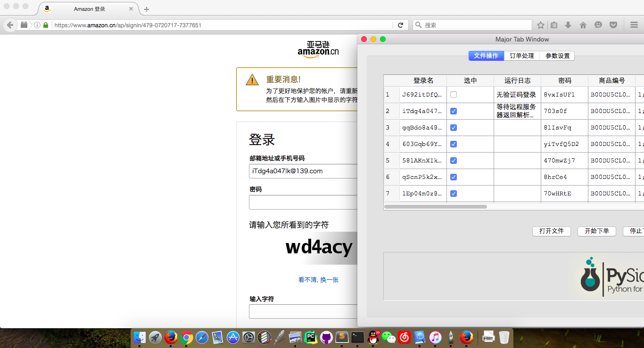The width and height of the screenshot is (644, 348).
Task: Open System Preferences gear in dock
Action: (248, 337)
